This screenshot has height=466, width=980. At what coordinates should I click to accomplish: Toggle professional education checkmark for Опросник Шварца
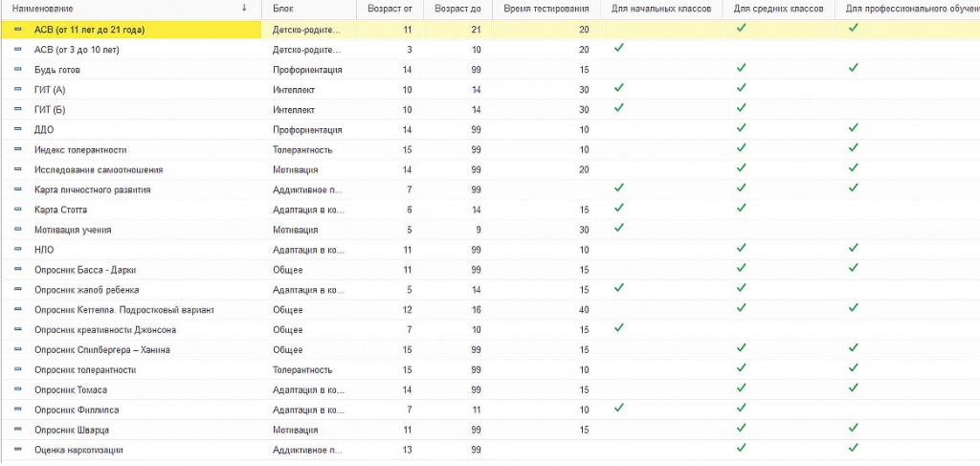pos(853,428)
